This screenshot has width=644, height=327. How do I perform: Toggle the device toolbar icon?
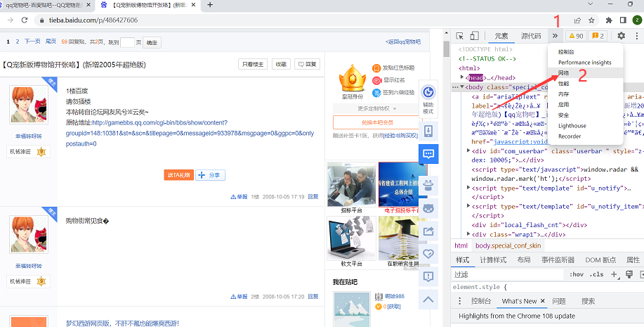click(474, 36)
